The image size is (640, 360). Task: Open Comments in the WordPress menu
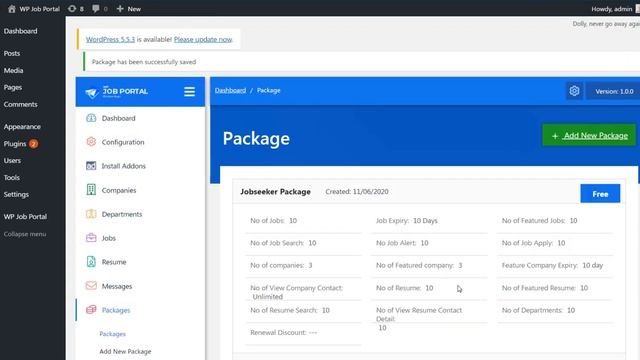click(20, 104)
